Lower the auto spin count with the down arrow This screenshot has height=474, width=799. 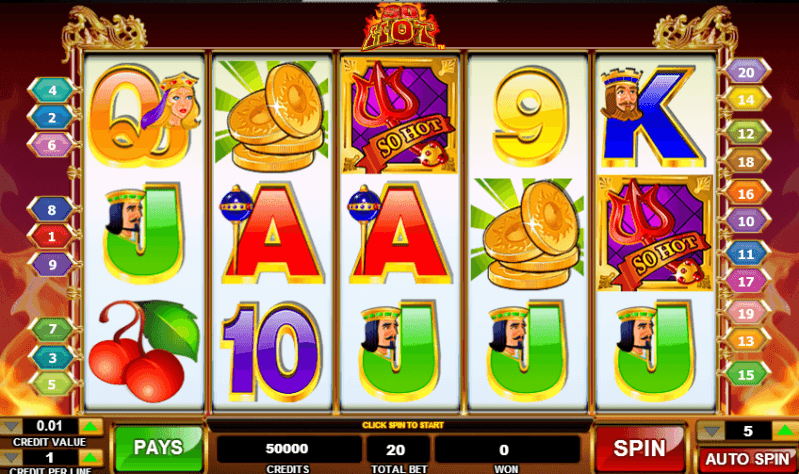pos(711,432)
